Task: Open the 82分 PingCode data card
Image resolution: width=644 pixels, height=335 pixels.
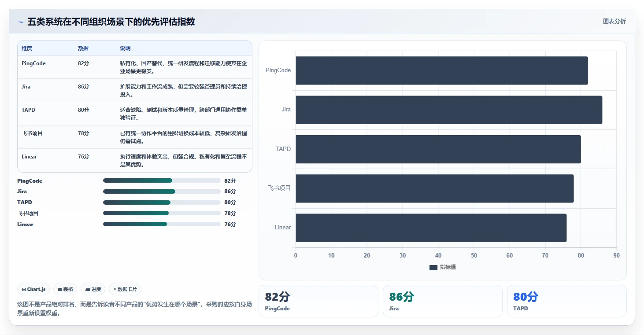Action: [318, 301]
